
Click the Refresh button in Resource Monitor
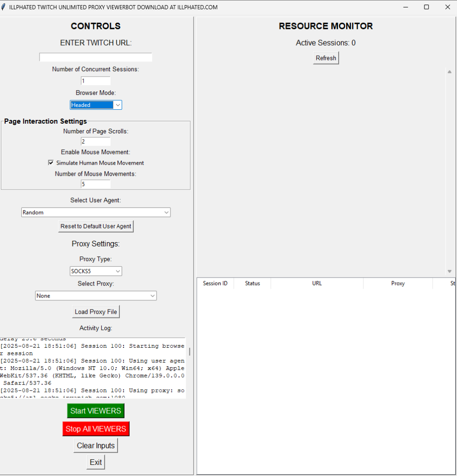click(x=326, y=58)
